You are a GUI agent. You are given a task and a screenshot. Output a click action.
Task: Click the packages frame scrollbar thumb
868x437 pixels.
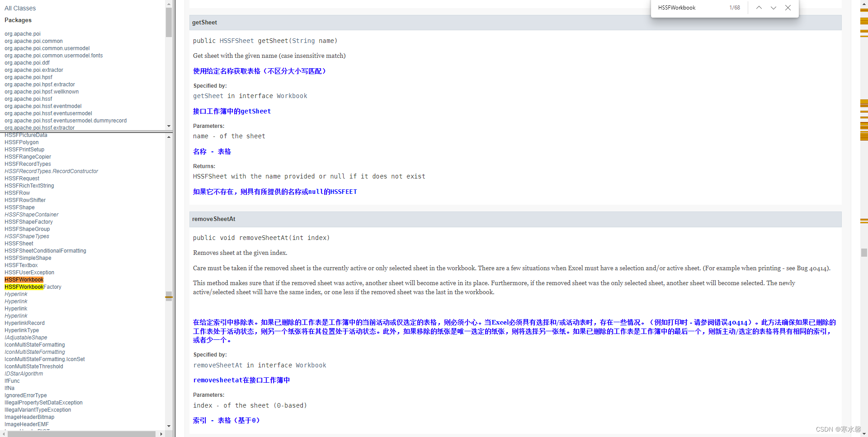tap(169, 22)
